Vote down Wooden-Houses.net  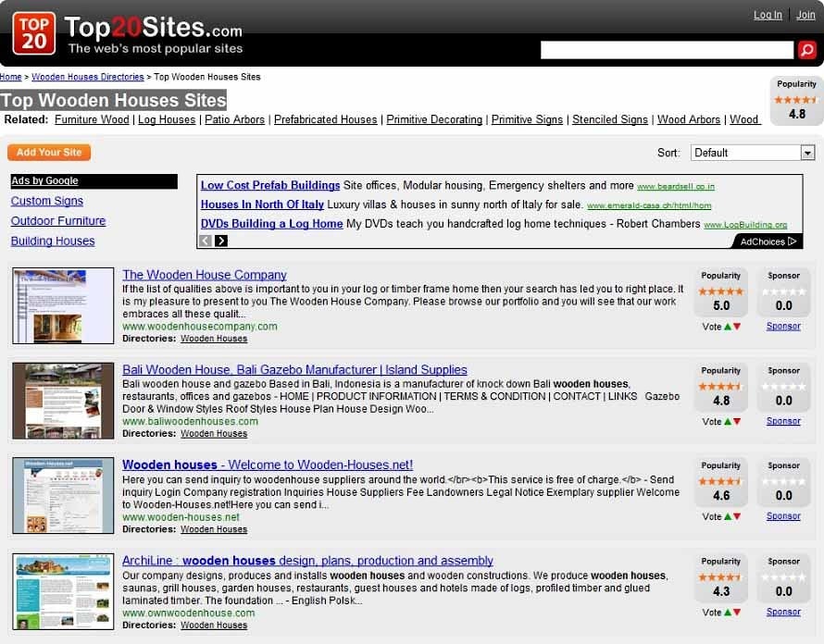(x=737, y=516)
